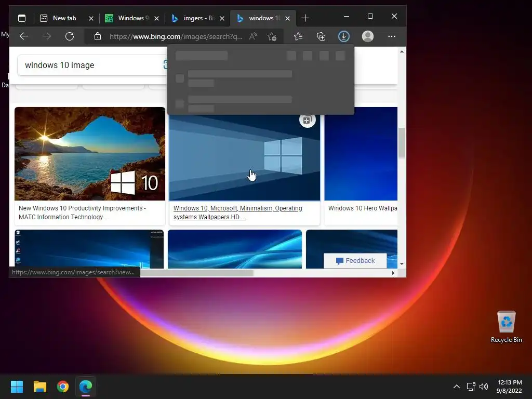The height and width of the screenshot is (399, 532).
Task: Open Recycle Bin on desktop
Action: tap(506, 327)
